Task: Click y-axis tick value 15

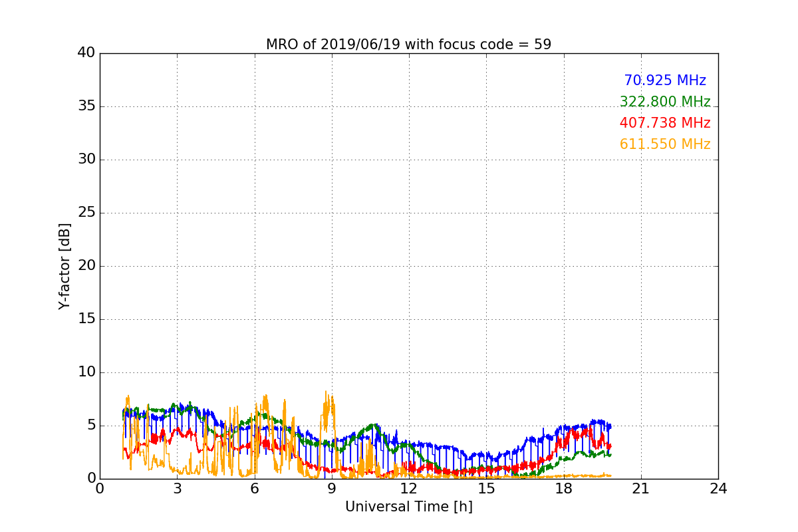Action: pos(86,319)
